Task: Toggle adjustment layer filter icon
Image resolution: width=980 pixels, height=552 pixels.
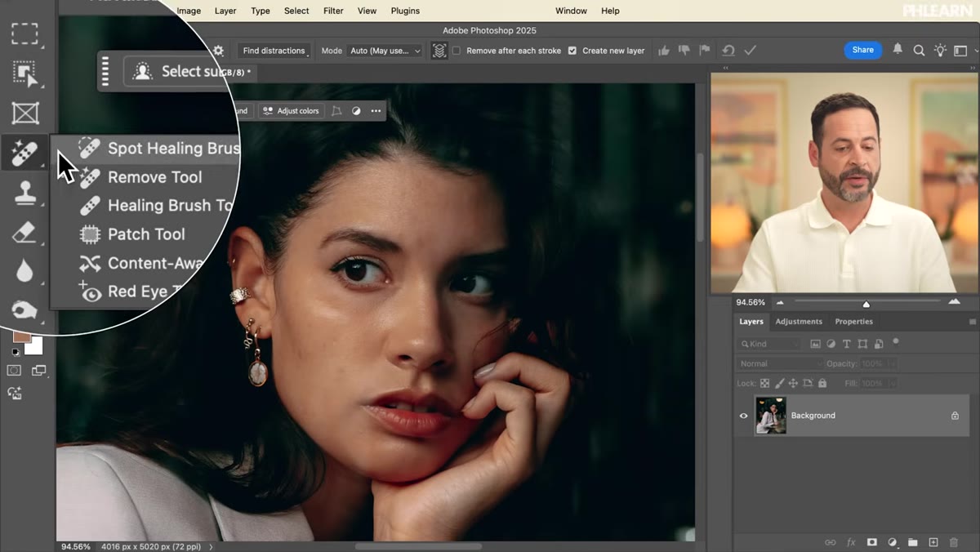Action: [x=831, y=344]
